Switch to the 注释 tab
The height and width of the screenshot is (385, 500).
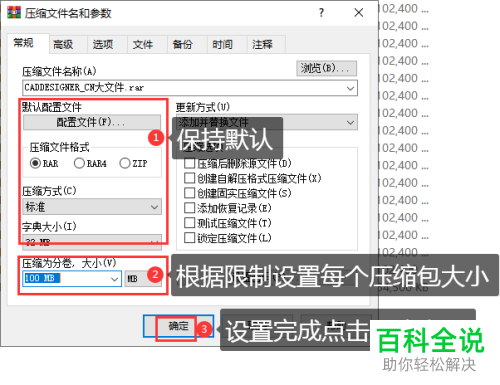pyautogui.click(x=266, y=45)
